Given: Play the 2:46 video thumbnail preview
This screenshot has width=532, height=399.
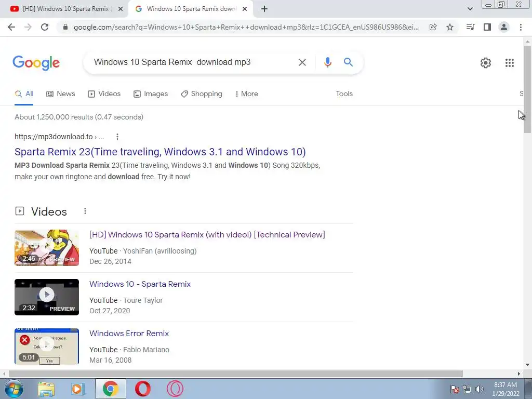Looking at the screenshot, I should (47, 248).
